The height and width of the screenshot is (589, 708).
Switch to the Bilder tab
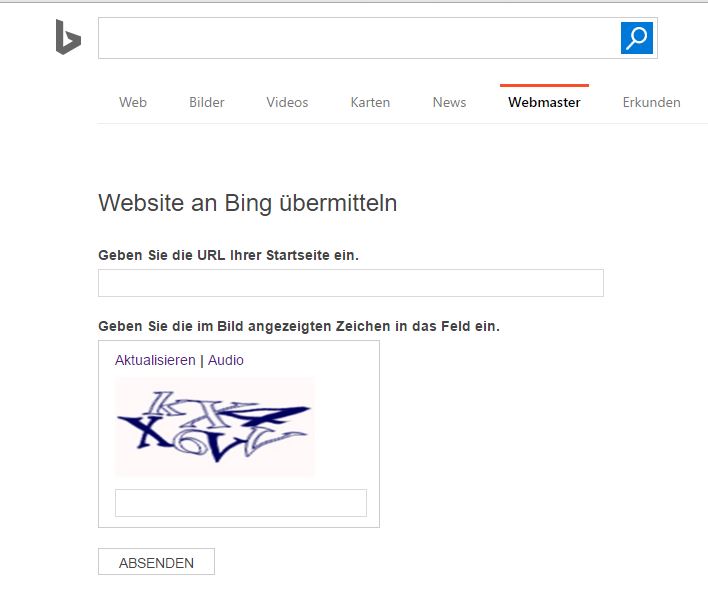(x=206, y=102)
